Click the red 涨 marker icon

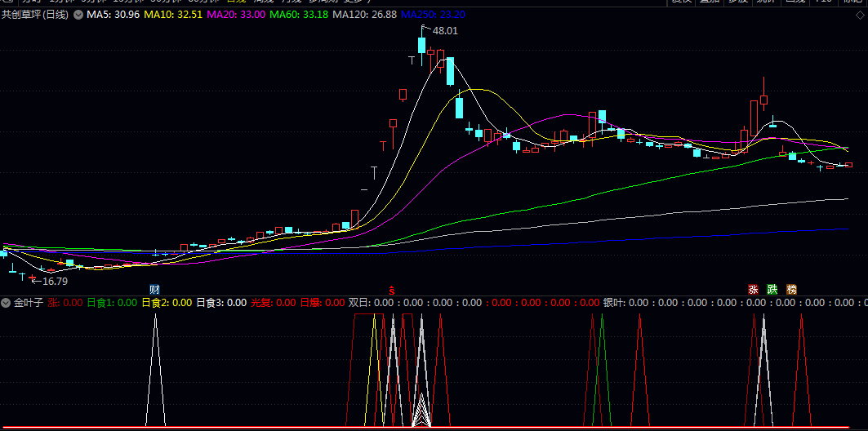pos(753,290)
